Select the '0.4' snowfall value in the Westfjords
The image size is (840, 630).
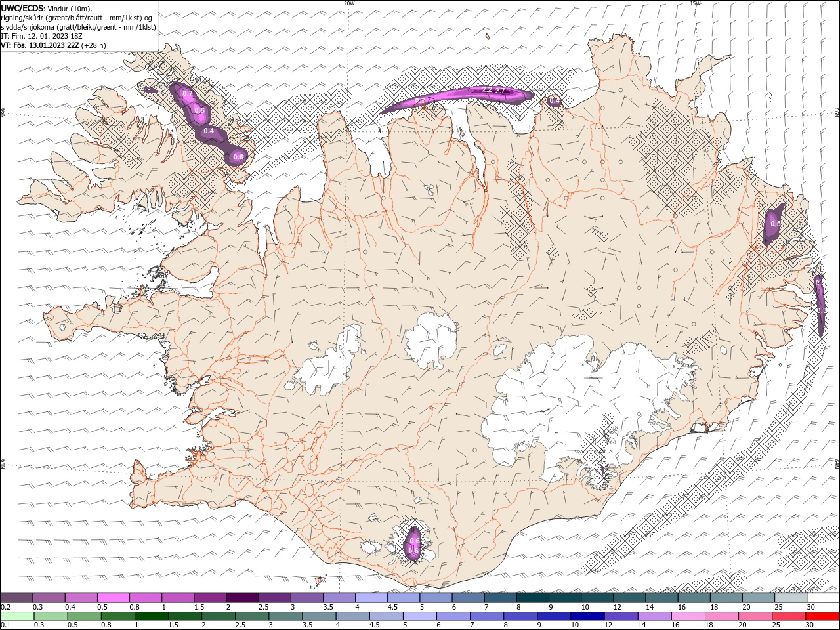209,131
